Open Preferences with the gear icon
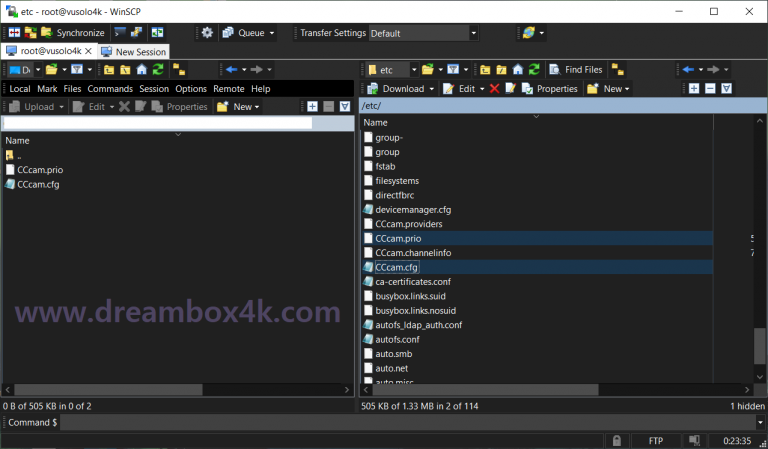768x449 pixels. 207,33
